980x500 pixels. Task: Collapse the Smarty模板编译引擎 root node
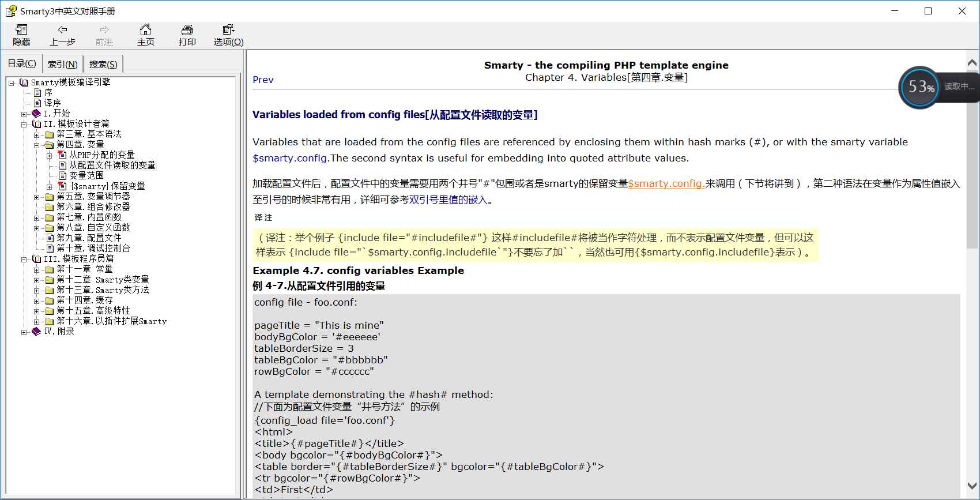11,83
